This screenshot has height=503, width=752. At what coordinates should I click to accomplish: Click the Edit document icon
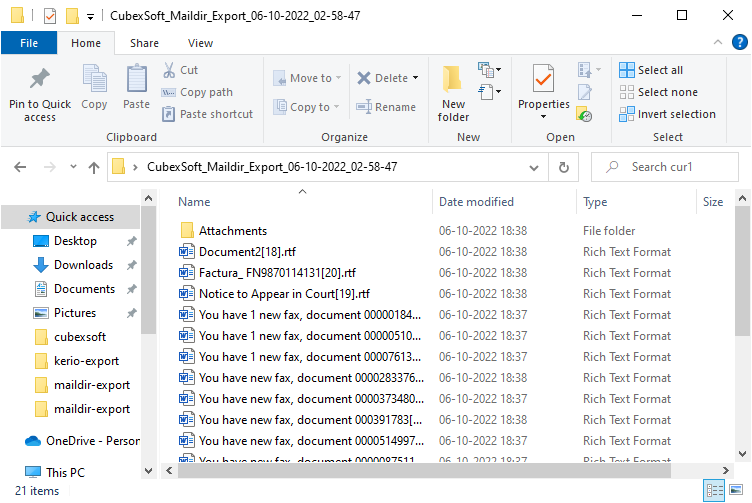click(x=585, y=92)
